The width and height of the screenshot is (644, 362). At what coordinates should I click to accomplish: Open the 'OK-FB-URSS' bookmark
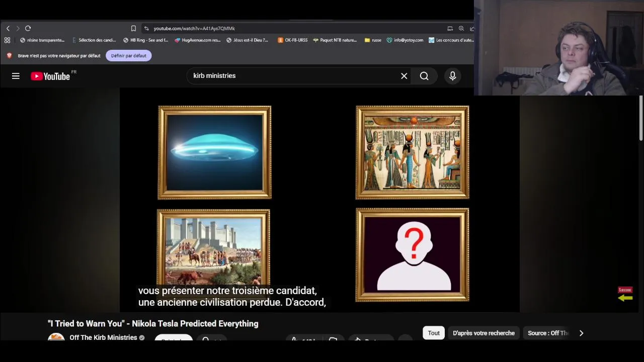(293, 40)
